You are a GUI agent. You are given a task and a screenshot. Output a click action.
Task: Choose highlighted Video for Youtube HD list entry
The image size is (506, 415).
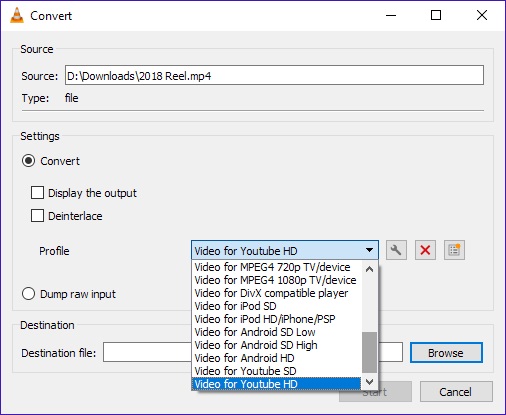click(277, 384)
